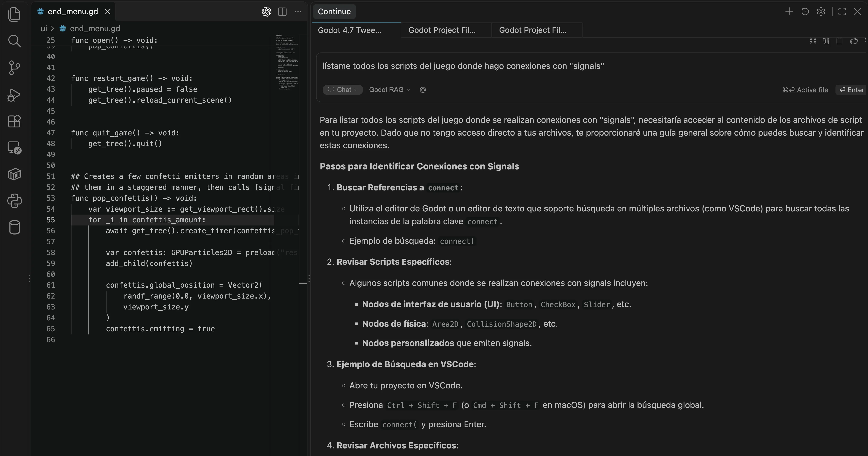Open the Python view in activity bar
The height and width of the screenshot is (456, 868).
[x=14, y=201]
